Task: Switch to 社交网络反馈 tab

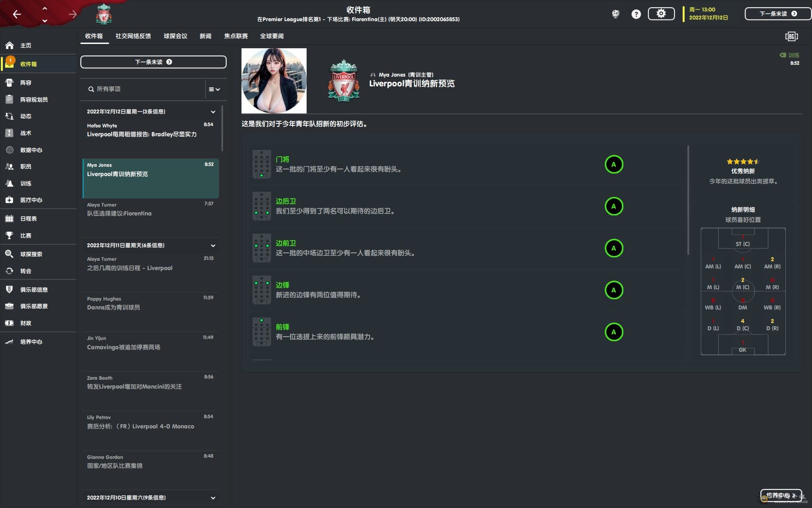Action: (x=133, y=36)
